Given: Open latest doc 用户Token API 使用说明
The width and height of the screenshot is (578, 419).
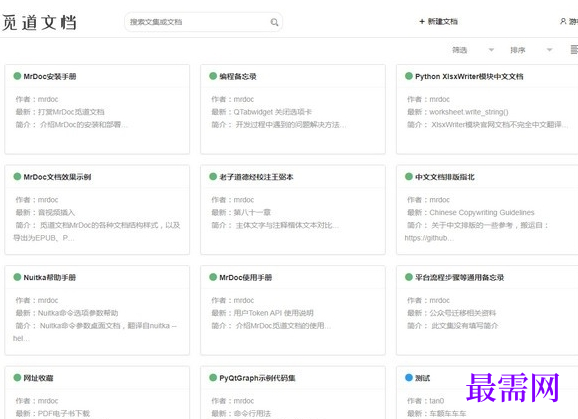Looking at the screenshot, I should (274, 313).
